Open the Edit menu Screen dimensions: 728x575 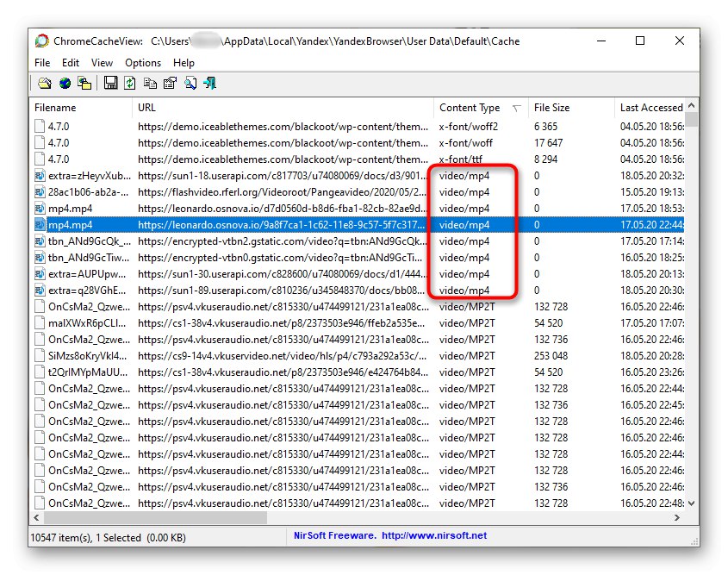(71, 63)
